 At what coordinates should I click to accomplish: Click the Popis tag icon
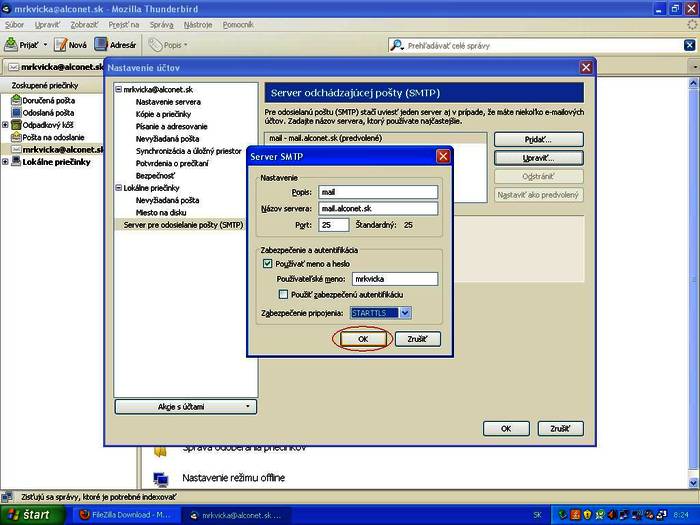click(155, 45)
